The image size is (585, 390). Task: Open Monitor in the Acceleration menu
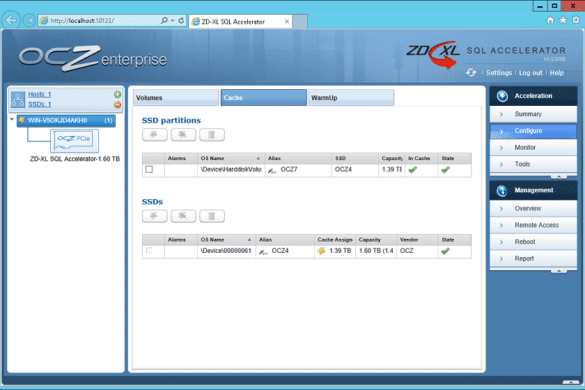(533, 147)
